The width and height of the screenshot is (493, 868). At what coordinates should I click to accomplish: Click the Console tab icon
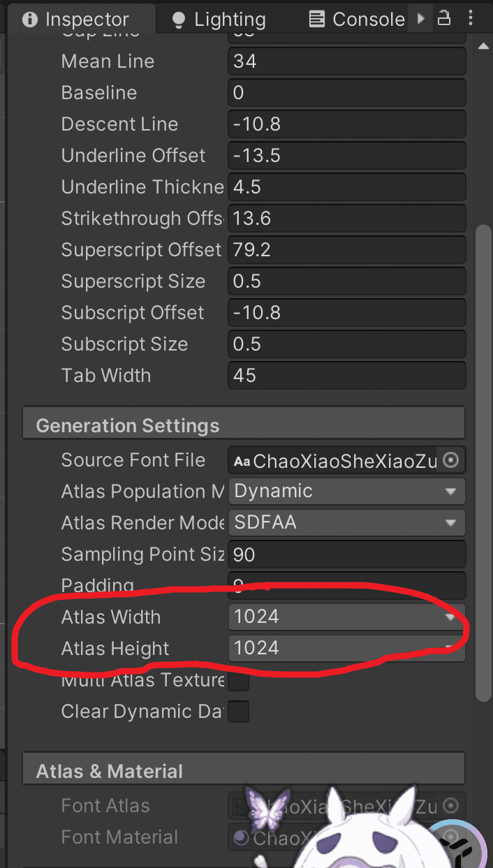pos(317,20)
